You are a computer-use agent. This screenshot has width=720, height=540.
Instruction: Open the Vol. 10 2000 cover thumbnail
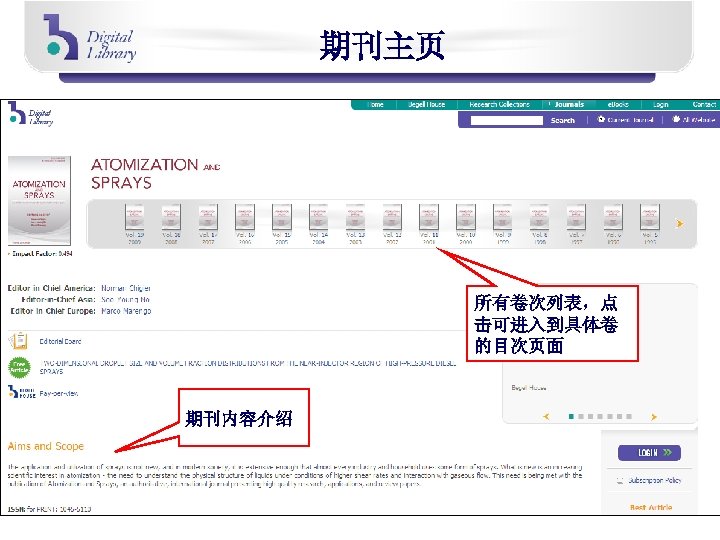[x=466, y=217]
